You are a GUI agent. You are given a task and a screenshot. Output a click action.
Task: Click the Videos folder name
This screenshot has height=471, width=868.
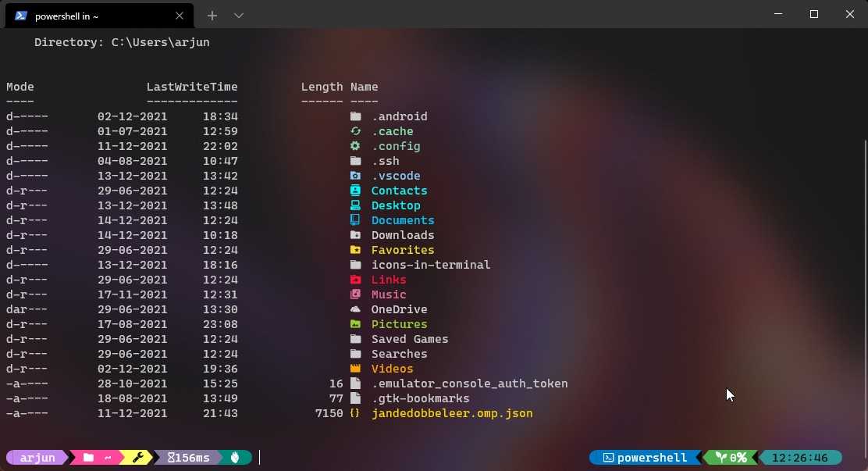point(393,369)
